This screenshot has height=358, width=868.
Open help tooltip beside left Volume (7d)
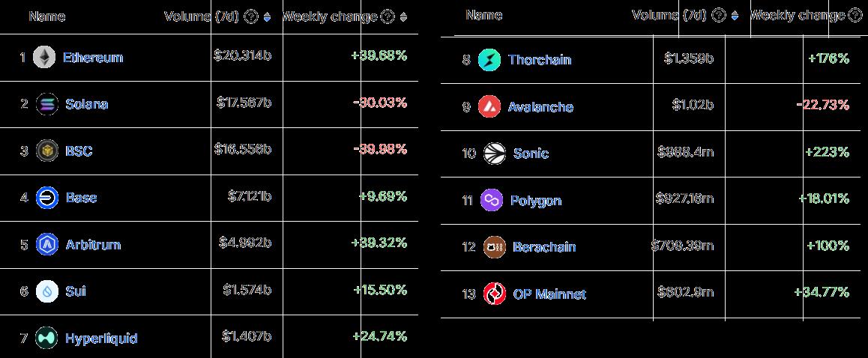251,17
